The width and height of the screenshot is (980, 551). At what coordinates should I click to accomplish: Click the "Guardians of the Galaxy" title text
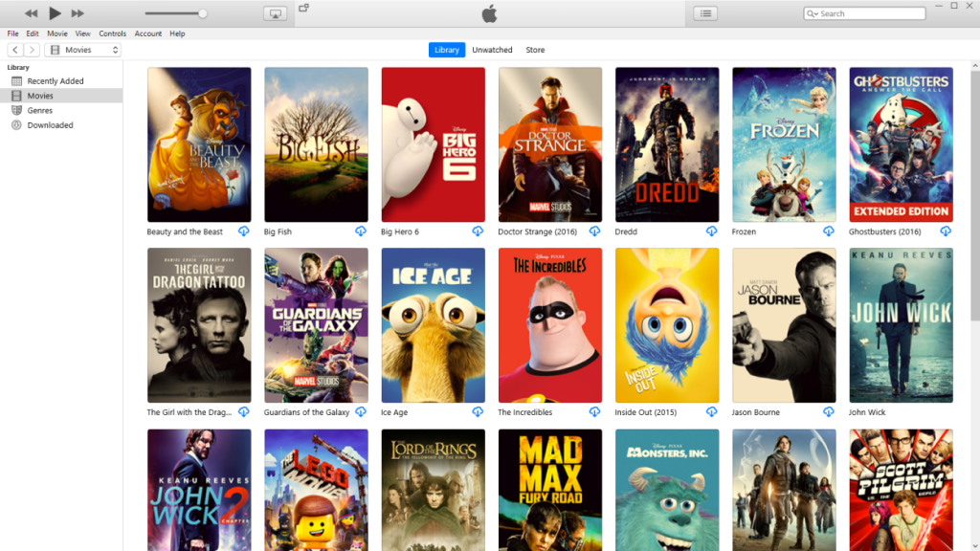[306, 412]
